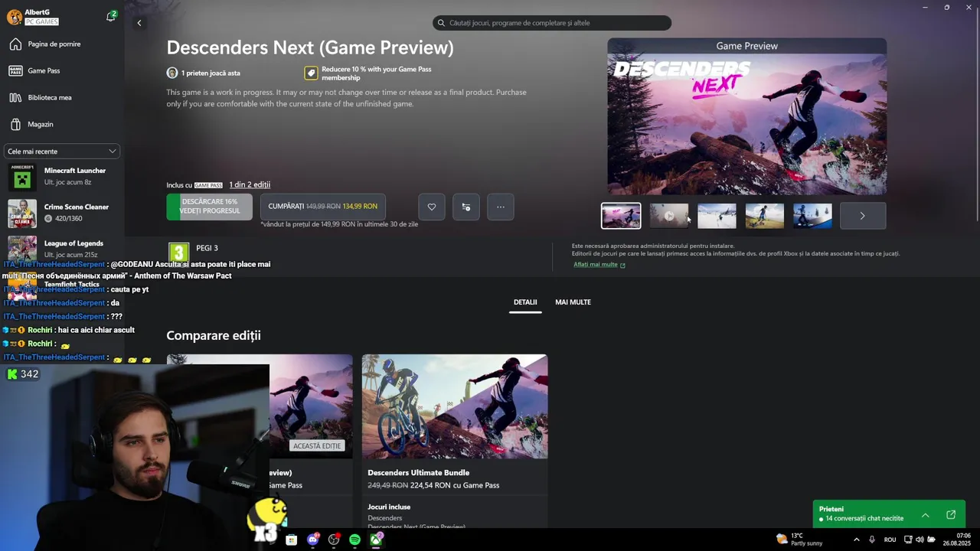The height and width of the screenshot is (551, 980).
Task: Click the add-to-queue list icon button
Action: click(x=466, y=207)
